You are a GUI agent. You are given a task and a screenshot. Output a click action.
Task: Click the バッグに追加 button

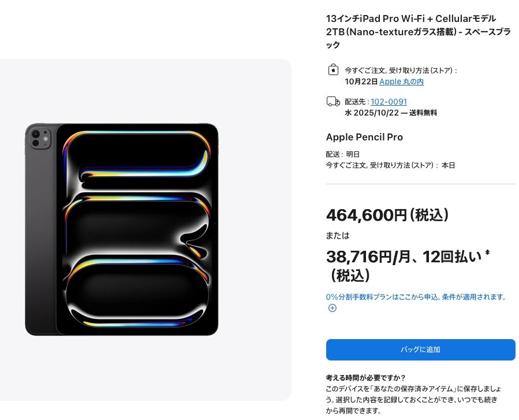click(x=420, y=350)
